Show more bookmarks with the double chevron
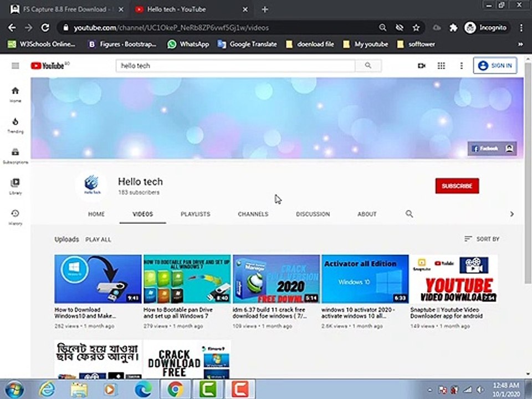Image resolution: width=532 pixels, height=399 pixels. pyautogui.click(x=520, y=44)
